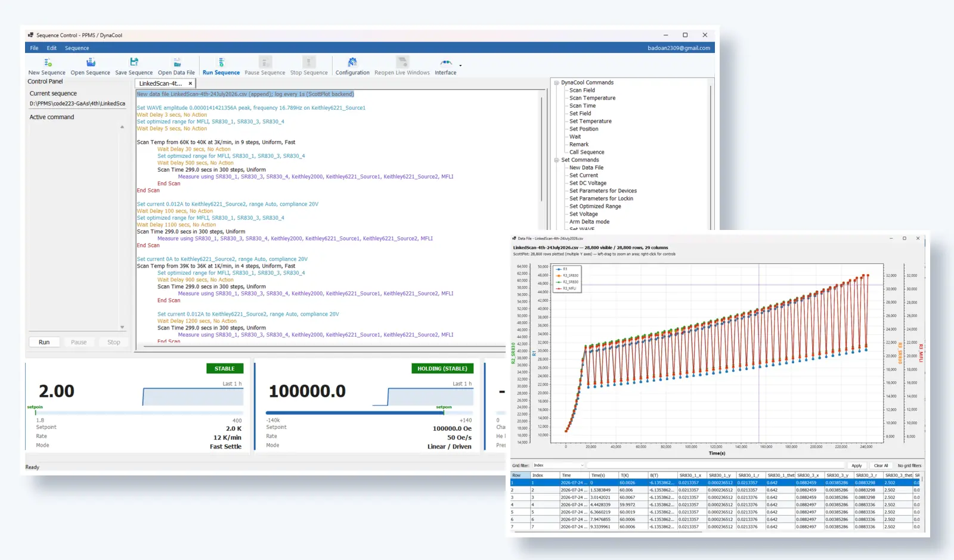This screenshot has width=954, height=560.
Task: Select Scan Field in command tree
Action: coord(582,91)
